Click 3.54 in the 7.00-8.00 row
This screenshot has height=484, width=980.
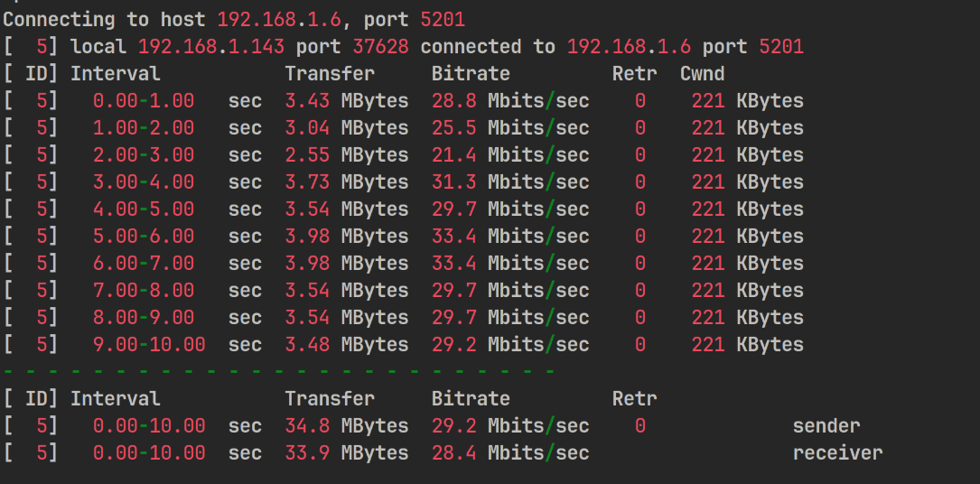[307, 291]
